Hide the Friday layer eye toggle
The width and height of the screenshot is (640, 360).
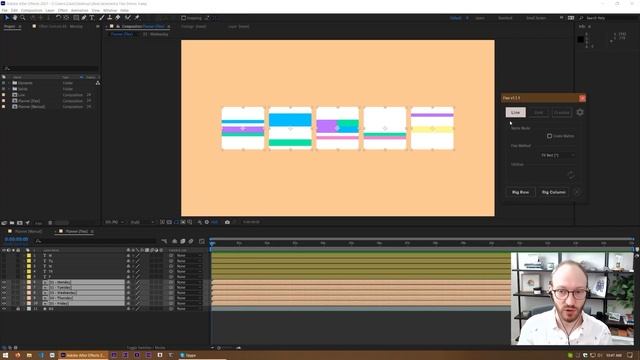pyautogui.click(x=4, y=303)
